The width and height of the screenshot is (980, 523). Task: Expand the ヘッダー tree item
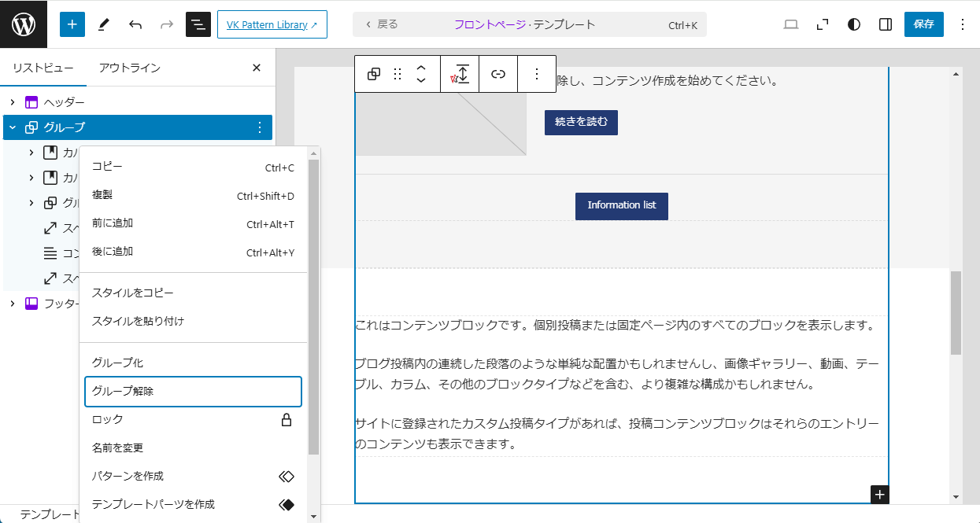[x=13, y=102]
